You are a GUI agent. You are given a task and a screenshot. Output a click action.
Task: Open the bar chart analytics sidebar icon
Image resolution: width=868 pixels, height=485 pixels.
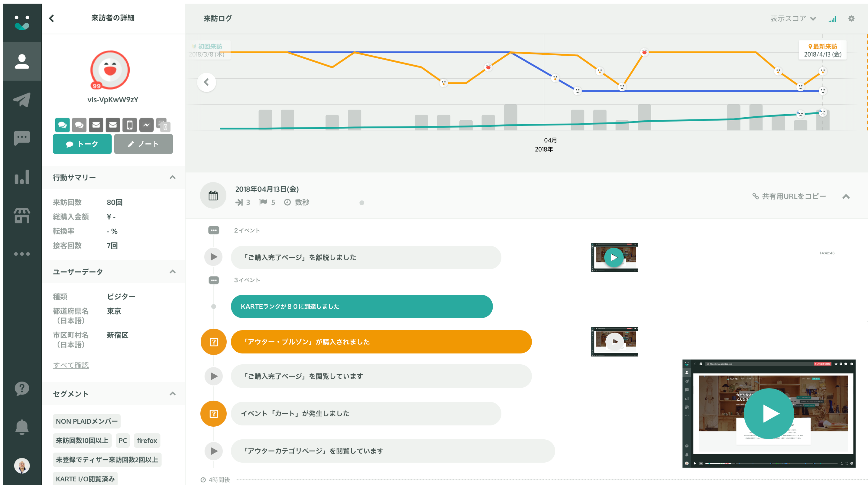click(x=22, y=177)
